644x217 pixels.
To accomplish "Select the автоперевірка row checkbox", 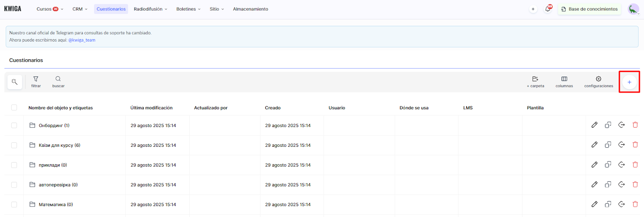I will click(x=14, y=185).
